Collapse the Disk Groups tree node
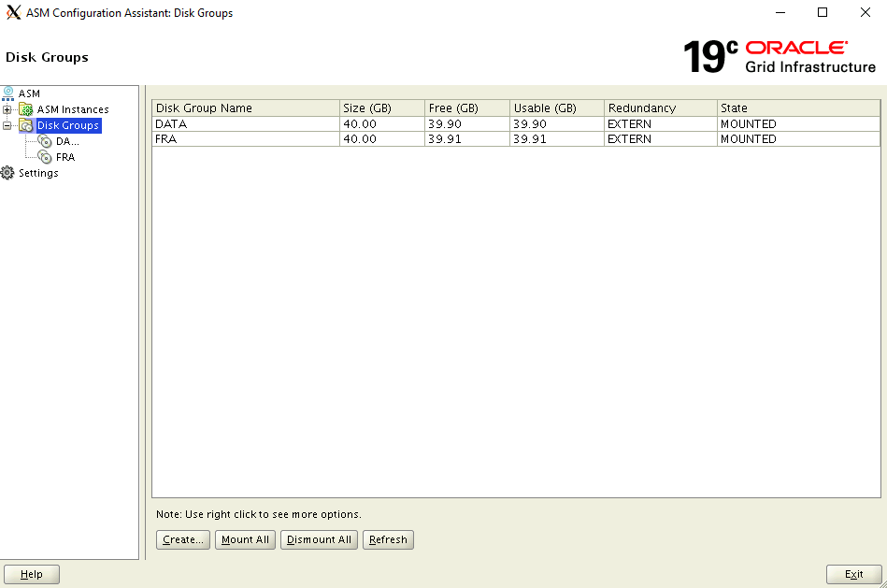The width and height of the screenshot is (887, 588). click(x=7, y=124)
